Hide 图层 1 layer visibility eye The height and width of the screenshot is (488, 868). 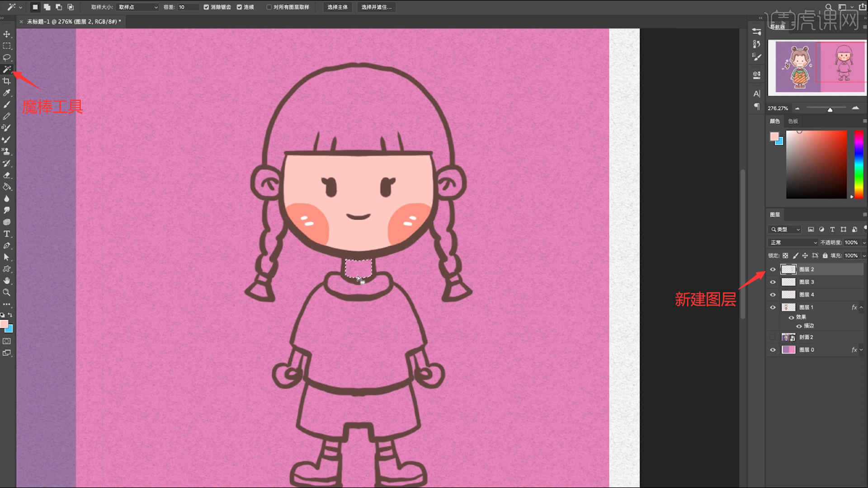pos(773,307)
